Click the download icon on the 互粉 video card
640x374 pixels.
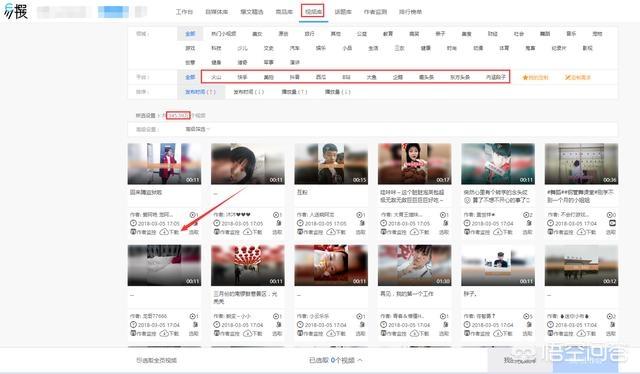tap(331, 232)
